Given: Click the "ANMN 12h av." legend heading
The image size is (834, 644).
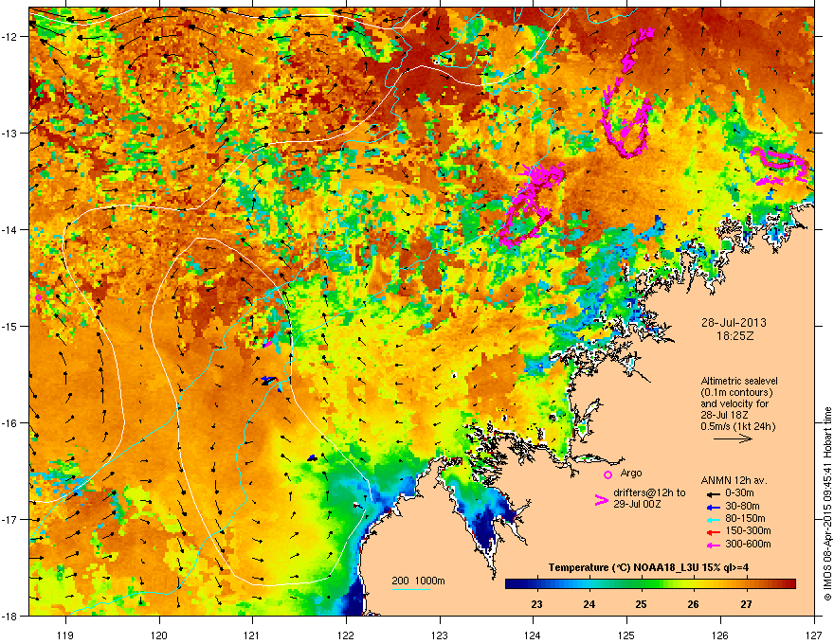Looking at the screenshot, I should [734, 480].
